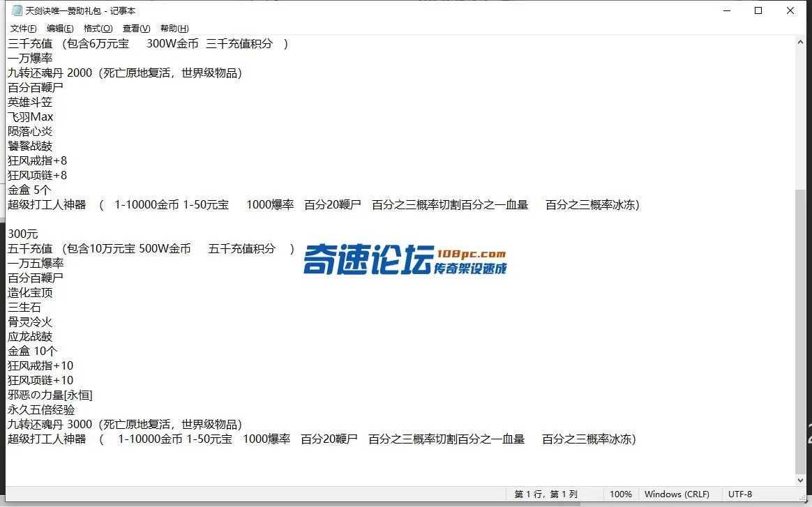Image resolution: width=812 pixels, height=507 pixels.
Task: Click the line 应龙战鼓
Action: 30,337
